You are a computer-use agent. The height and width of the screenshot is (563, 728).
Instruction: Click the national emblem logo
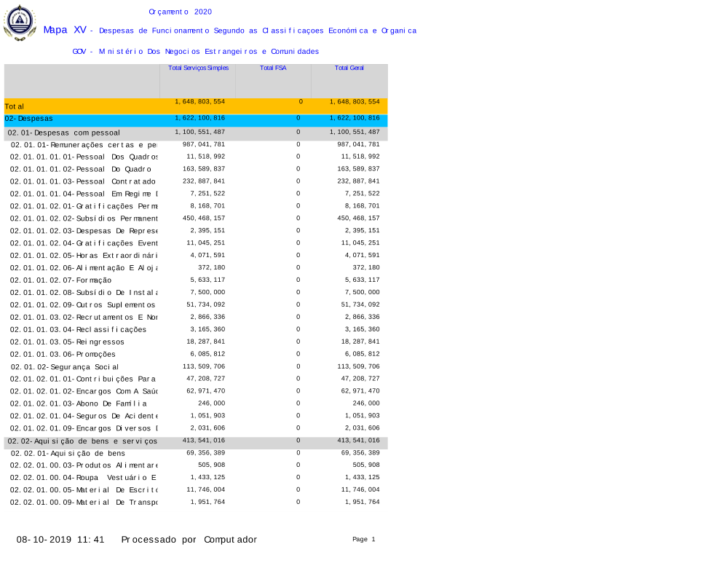(20, 23)
